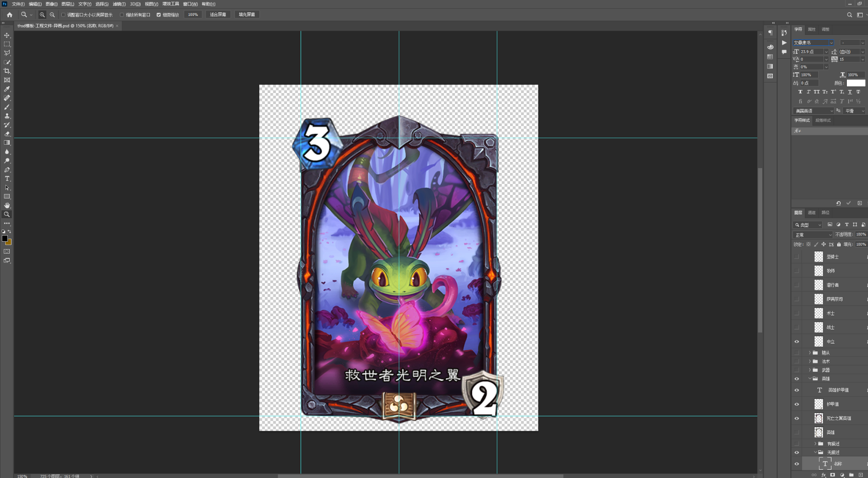Pick the Pen tool
The image size is (868, 478).
(7, 170)
